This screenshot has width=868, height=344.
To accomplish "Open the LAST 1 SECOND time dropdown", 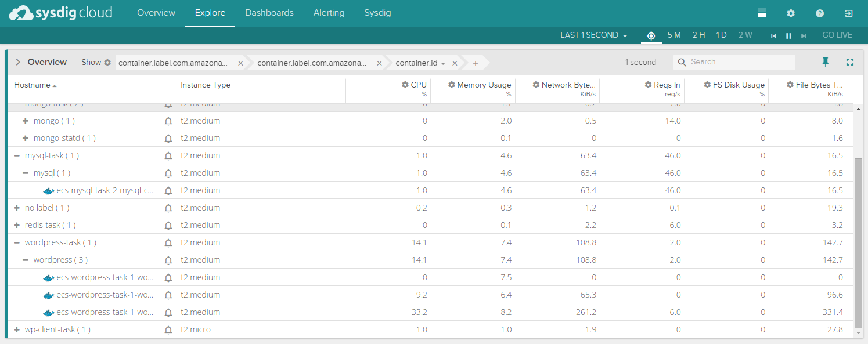I will (594, 35).
